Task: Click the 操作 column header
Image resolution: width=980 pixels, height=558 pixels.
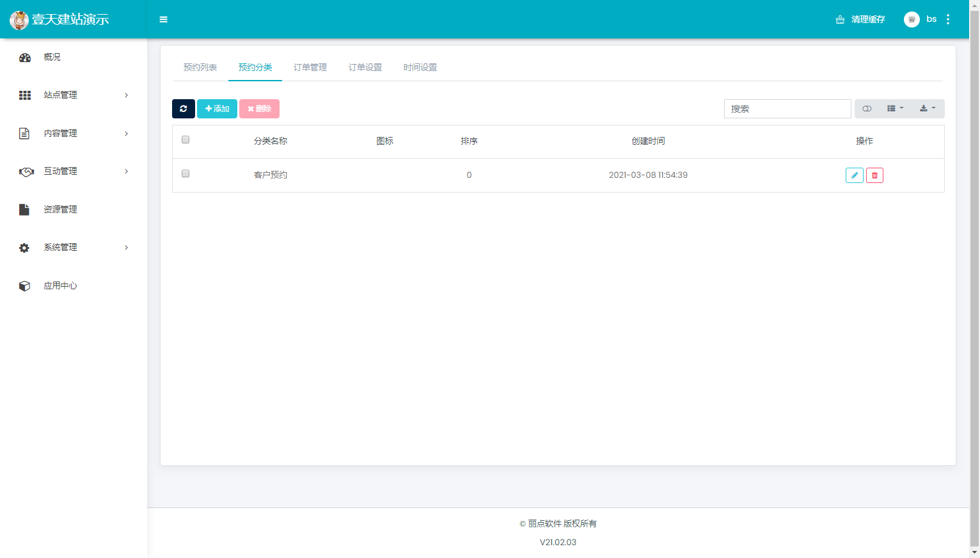Action: (x=864, y=141)
